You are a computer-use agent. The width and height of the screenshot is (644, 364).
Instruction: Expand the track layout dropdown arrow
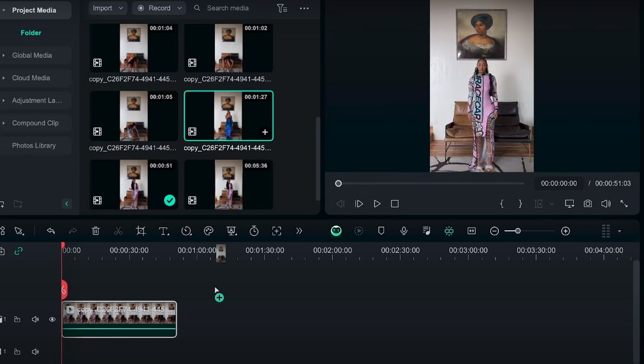tap(619, 231)
